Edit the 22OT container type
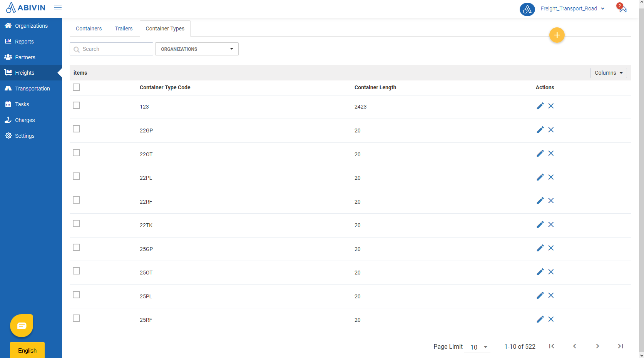Viewport: 644px width, 358px height. (x=540, y=153)
